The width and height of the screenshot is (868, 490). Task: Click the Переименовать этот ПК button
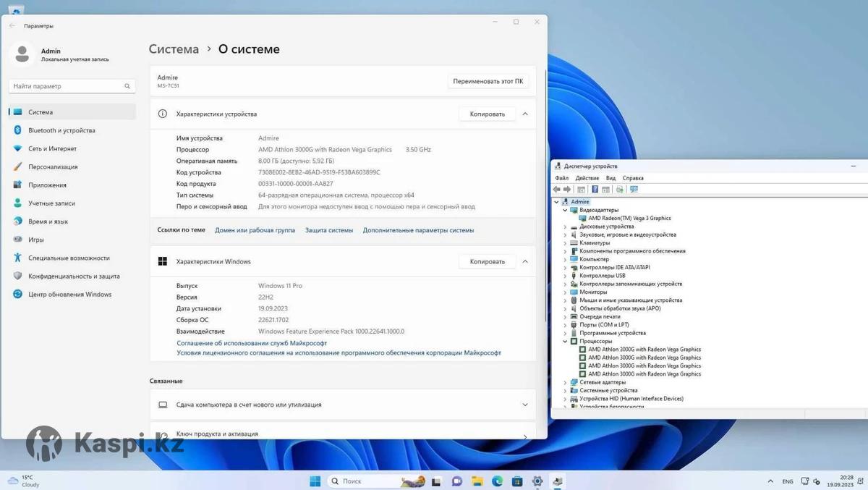488,81
